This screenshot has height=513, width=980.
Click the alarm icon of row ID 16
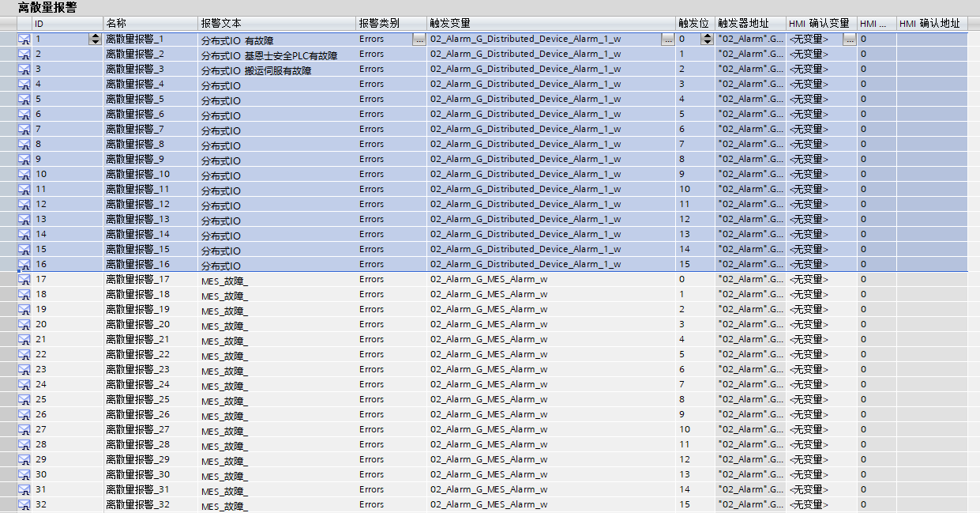[x=24, y=264]
